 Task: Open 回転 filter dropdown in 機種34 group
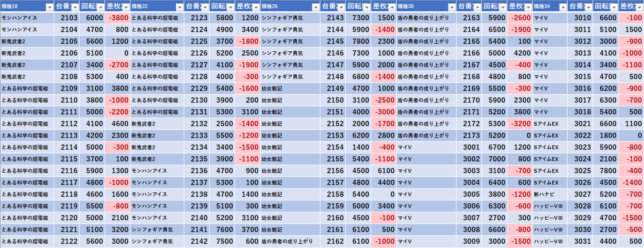pyautogui.click(x=614, y=7)
